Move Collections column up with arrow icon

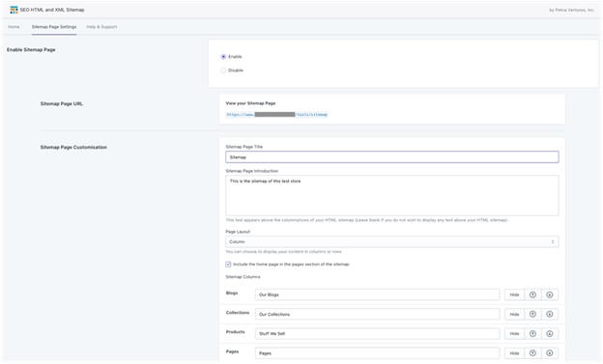pos(532,315)
